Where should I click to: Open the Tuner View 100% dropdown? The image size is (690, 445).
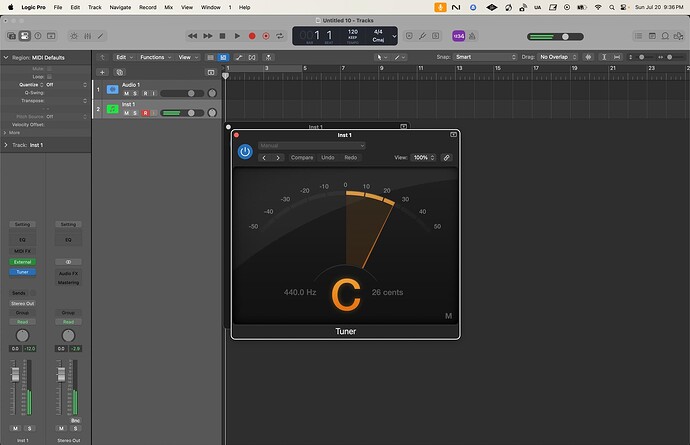423,158
